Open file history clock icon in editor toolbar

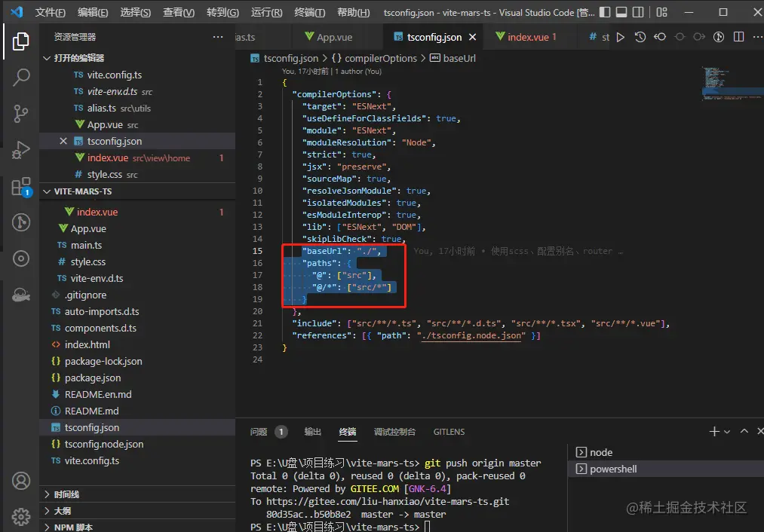[x=640, y=37]
